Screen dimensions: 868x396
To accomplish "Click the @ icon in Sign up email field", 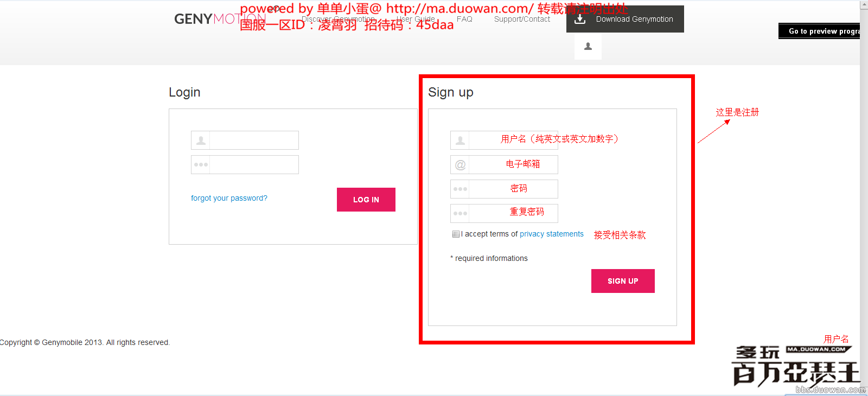I will pos(460,165).
